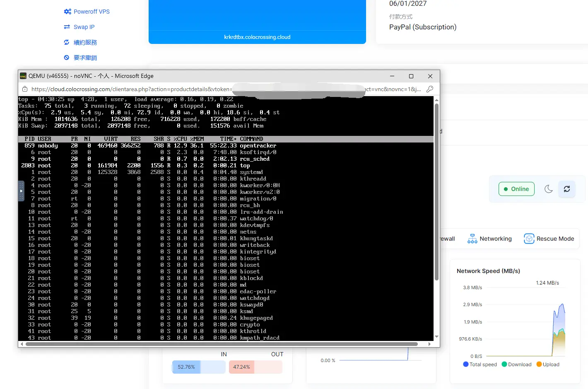Click PayPal (Subscription) payment text
Image resolution: width=588 pixels, height=389 pixels.
pos(423,27)
